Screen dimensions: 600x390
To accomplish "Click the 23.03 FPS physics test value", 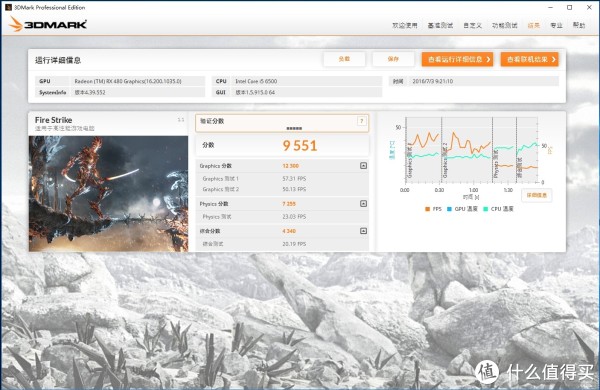I will pos(294,217).
